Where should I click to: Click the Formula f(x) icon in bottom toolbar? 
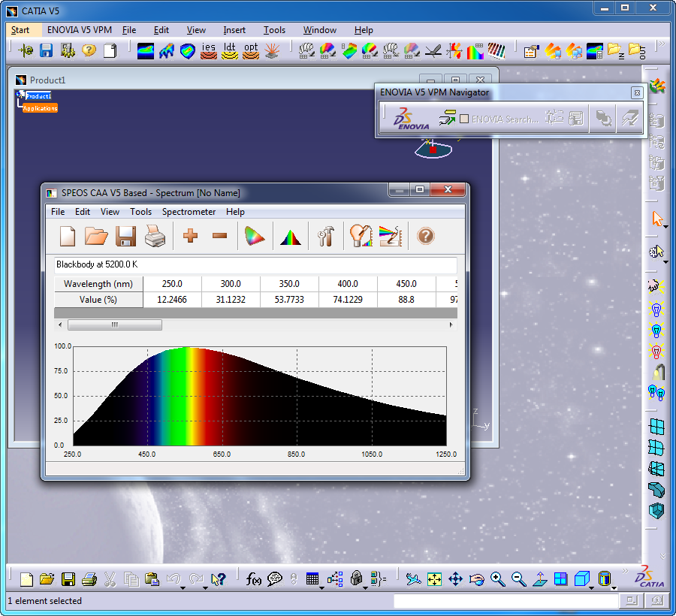(x=254, y=579)
